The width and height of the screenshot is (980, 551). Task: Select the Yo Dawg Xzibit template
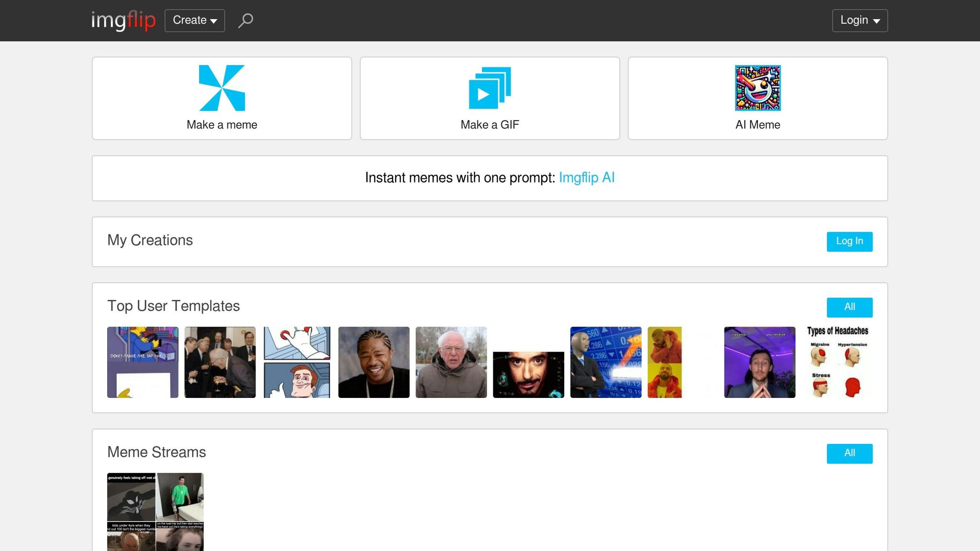374,362
